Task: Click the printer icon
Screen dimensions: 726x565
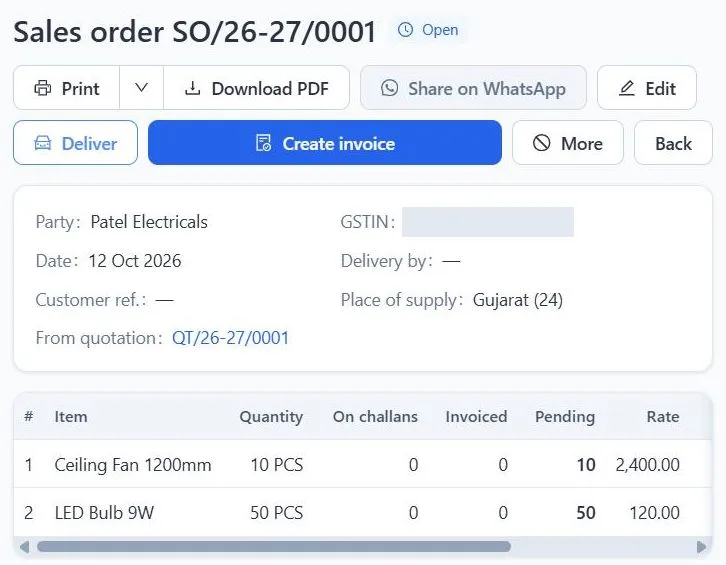Action: pos(43,88)
